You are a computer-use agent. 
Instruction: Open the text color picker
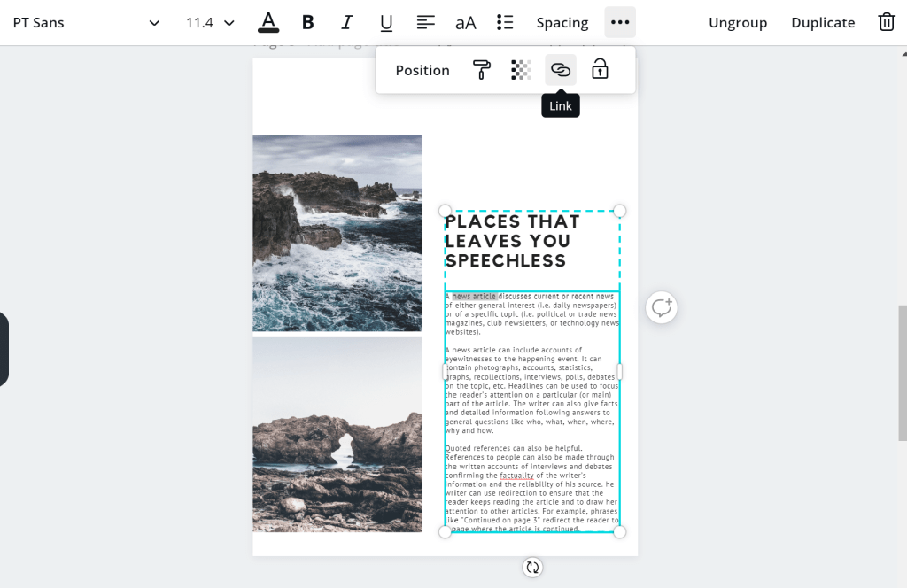pos(268,22)
